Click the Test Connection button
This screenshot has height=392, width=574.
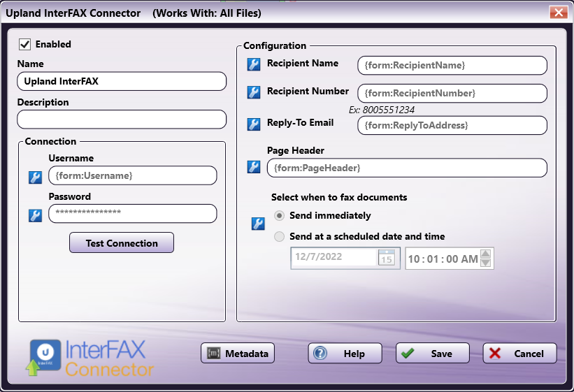pyautogui.click(x=122, y=242)
